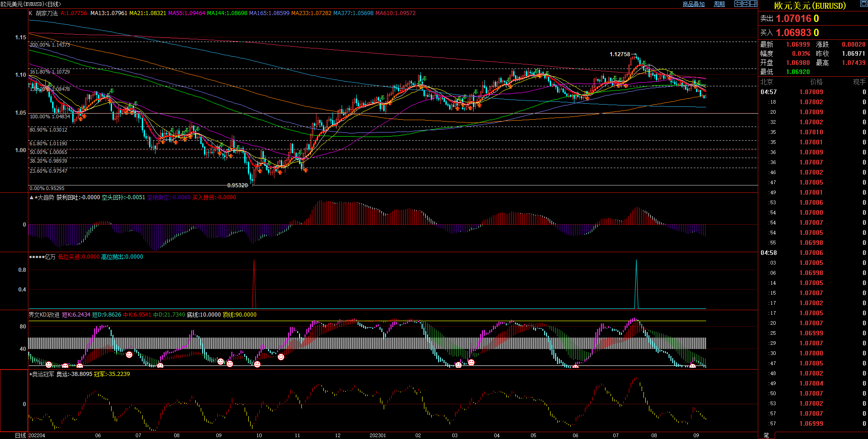Screen dimensions: 868x439
Task: Select the 笔 tick tab at bottom right
Action: pos(766,435)
